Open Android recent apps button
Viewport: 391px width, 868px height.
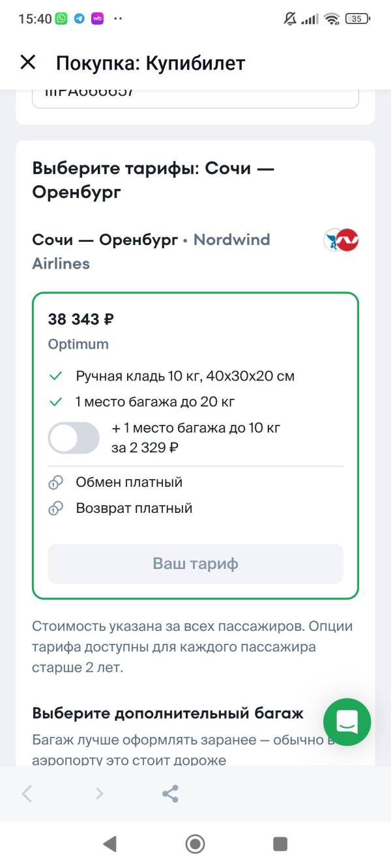coord(280,844)
